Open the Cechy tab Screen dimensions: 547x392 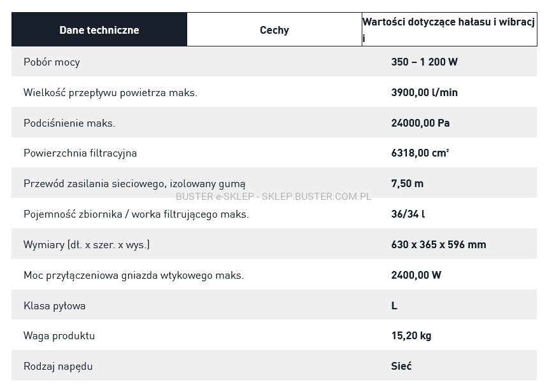pos(274,30)
